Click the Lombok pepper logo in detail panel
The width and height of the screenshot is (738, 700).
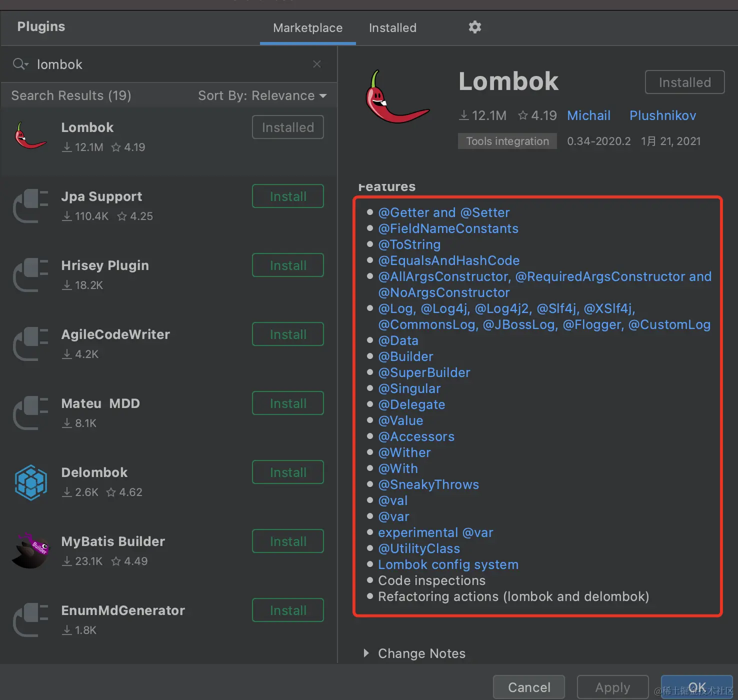397,97
